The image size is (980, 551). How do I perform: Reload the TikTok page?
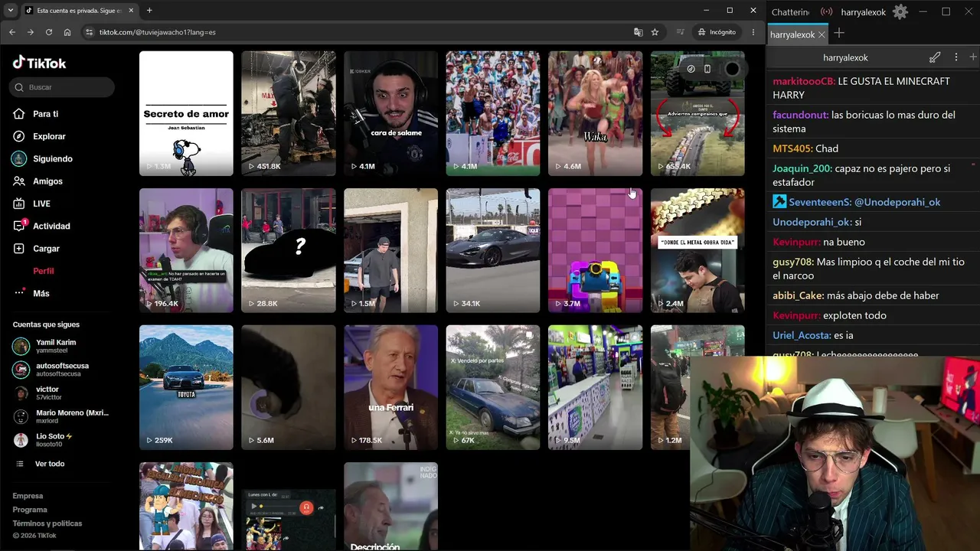[x=49, y=32]
